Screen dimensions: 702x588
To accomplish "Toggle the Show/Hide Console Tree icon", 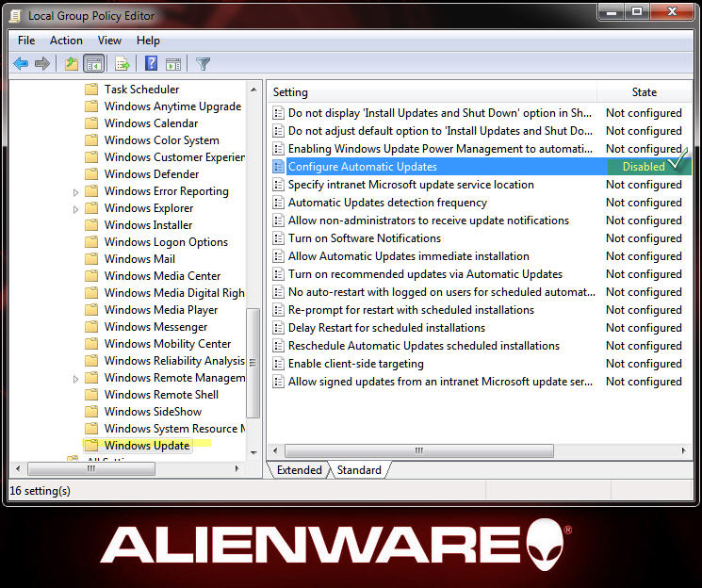I will (x=94, y=64).
